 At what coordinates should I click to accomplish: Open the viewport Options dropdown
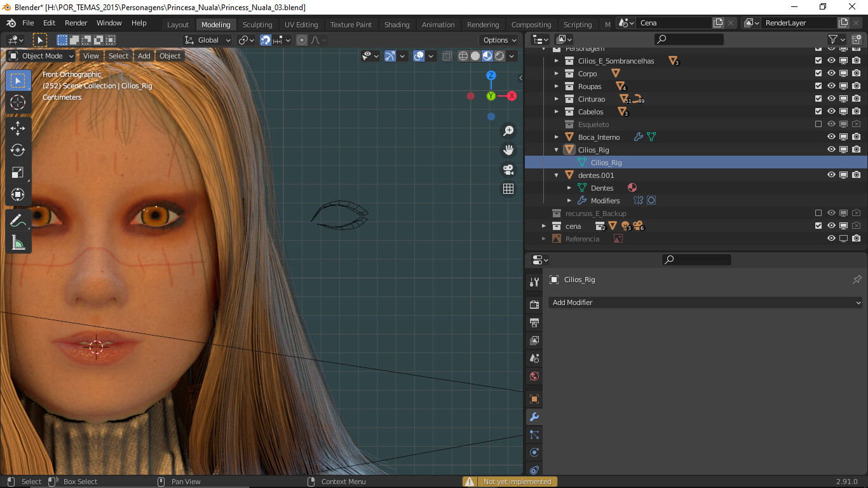click(500, 40)
